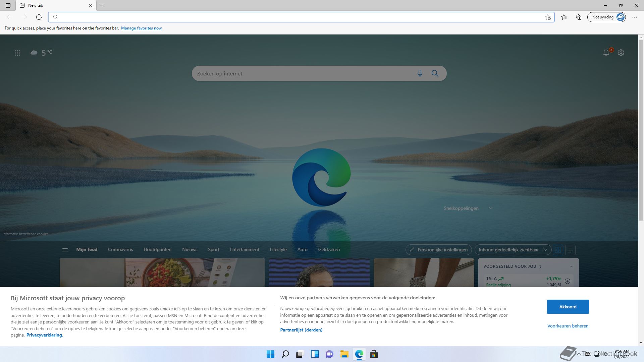Select the Mijn feed tab
The image size is (644, 362).
(x=87, y=249)
